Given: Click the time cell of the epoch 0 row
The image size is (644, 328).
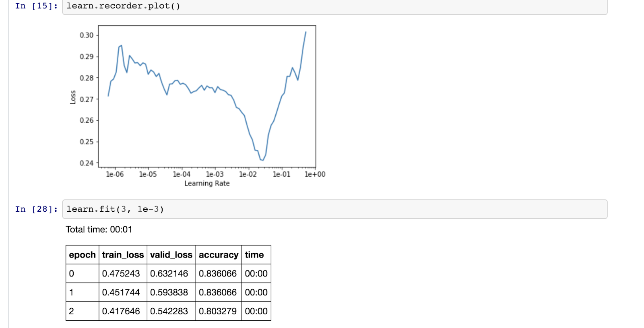Looking at the screenshot, I should pyautogui.click(x=256, y=274).
